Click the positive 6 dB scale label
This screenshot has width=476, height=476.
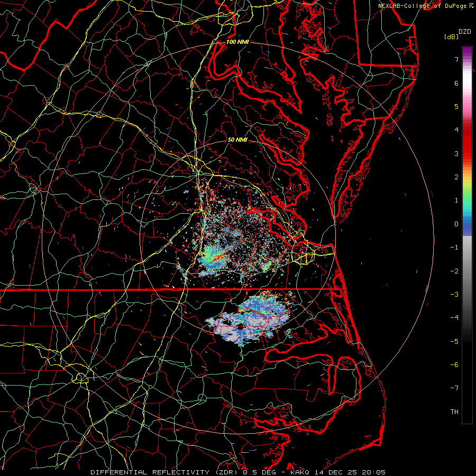[x=456, y=83]
